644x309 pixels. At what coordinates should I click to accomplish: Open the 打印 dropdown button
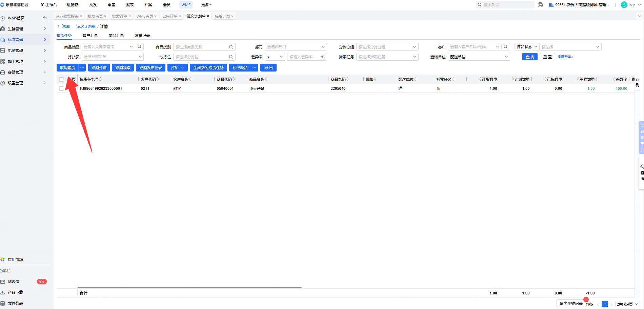[x=178, y=68]
